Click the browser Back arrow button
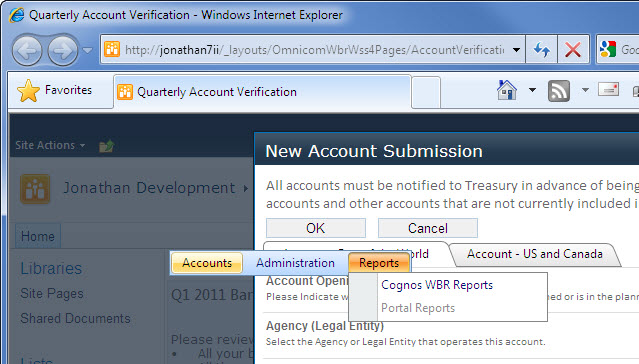Viewport: 639px width, 364px height. click(x=27, y=51)
